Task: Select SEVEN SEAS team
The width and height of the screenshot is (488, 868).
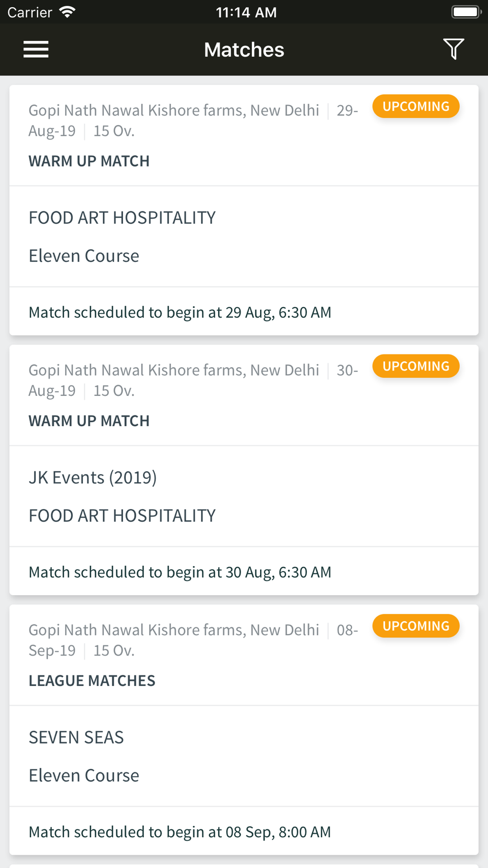Action: 76,737
